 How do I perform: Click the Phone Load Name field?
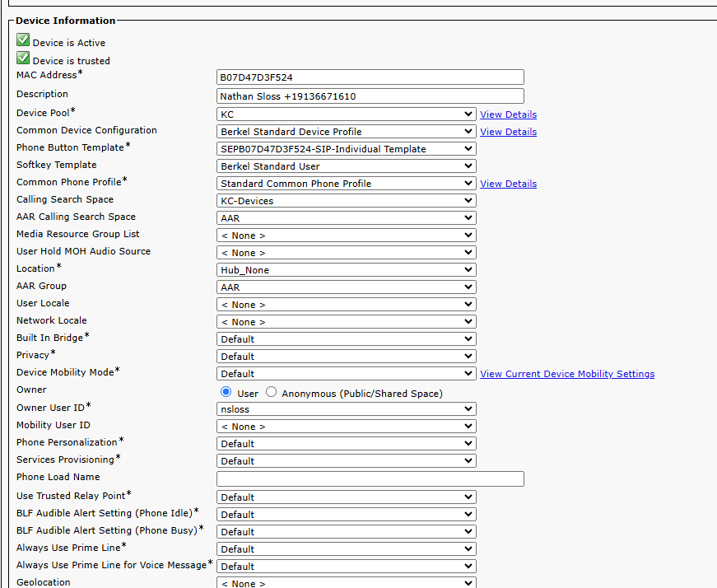[370, 478]
